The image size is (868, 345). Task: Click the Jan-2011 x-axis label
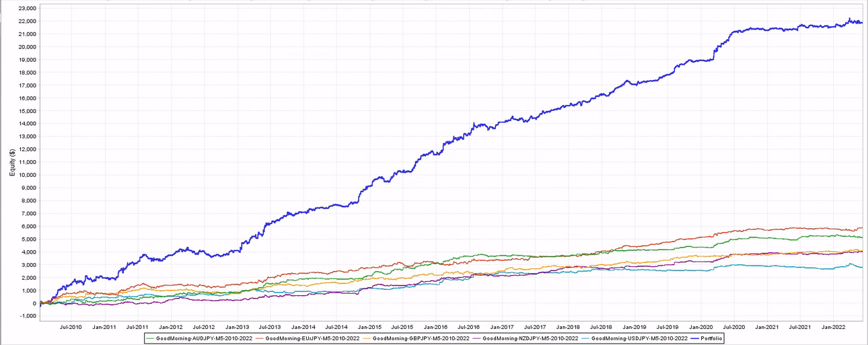(104, 328)
